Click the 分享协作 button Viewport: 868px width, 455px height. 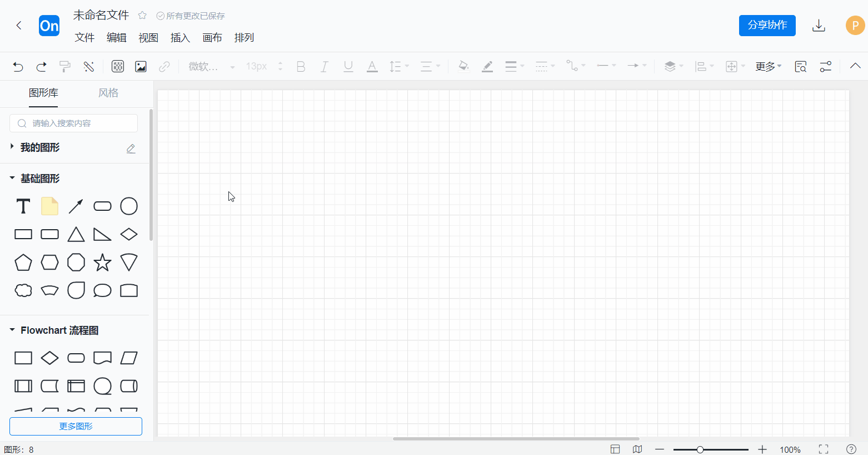(767, 26)
